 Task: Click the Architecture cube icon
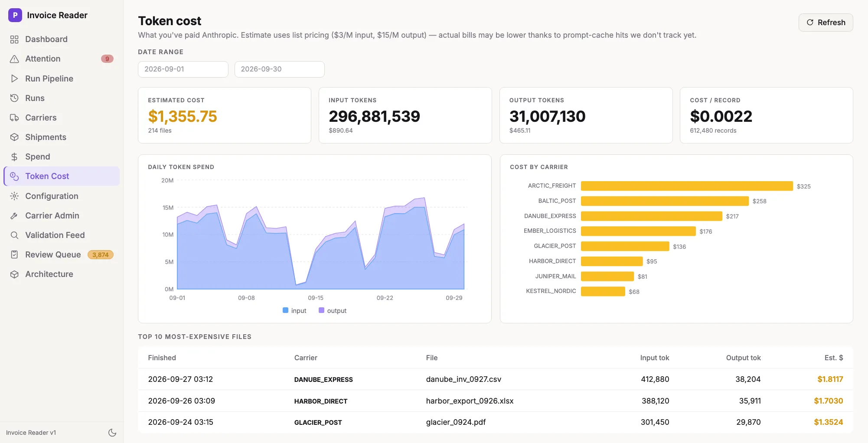(x=14, y=274)
